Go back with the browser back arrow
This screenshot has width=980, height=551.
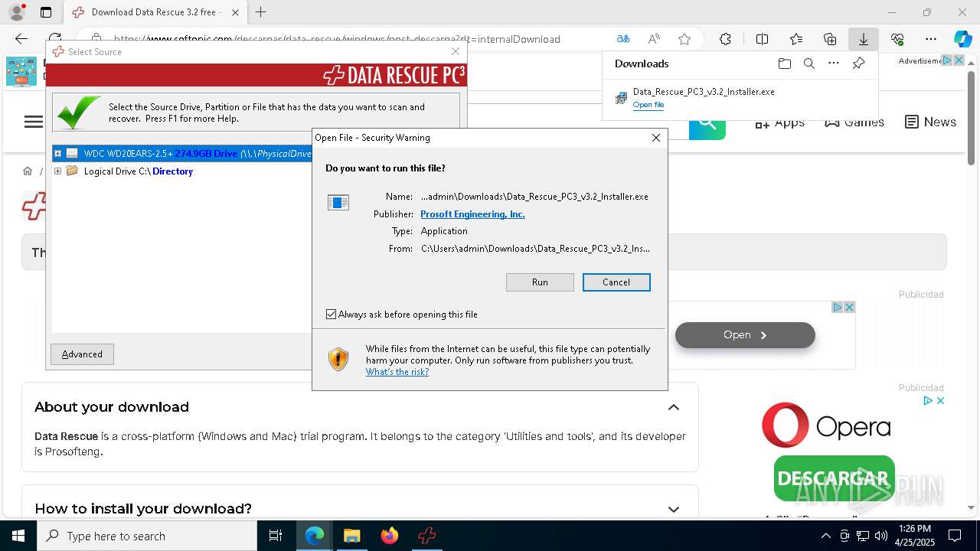point(21,39)
